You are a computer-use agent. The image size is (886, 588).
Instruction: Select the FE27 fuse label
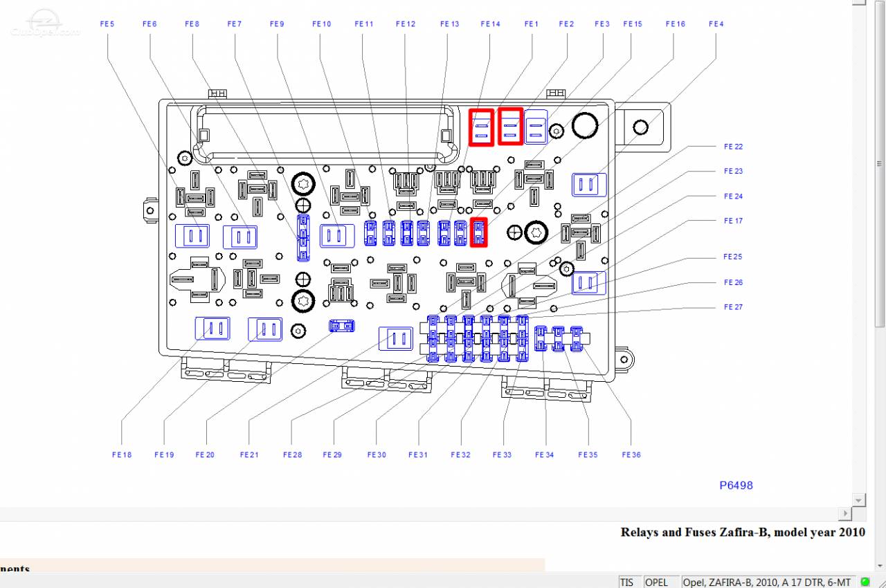[733, 307]
